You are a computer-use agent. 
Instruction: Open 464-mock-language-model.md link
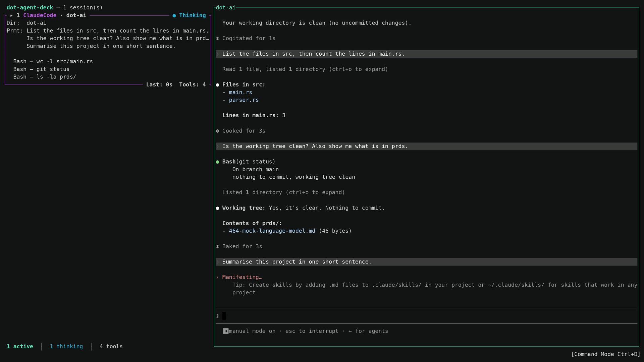pos(272,231)
